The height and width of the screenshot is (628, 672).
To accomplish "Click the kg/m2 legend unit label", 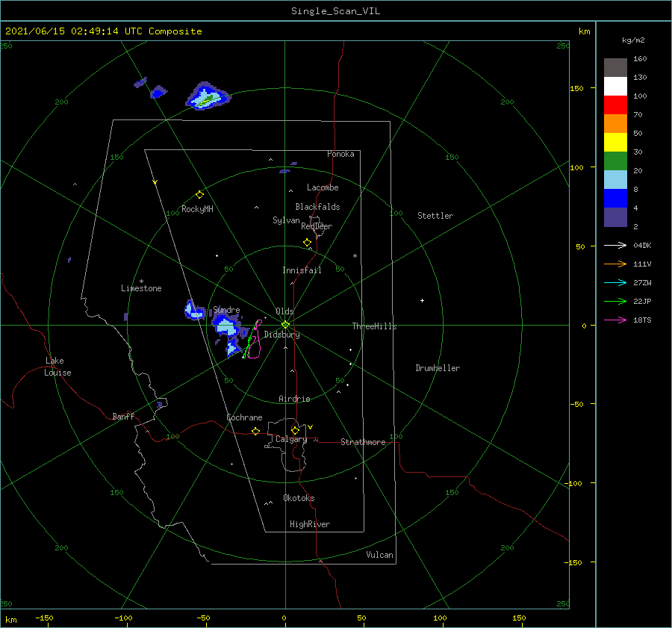I will [633, 40].
